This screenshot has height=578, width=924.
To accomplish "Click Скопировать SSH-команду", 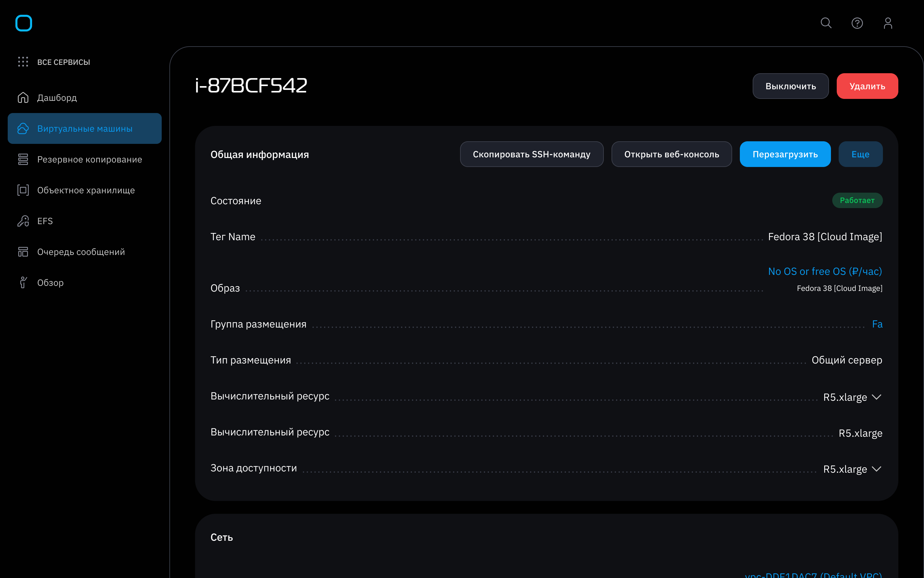I will click(x=532, y=154).
